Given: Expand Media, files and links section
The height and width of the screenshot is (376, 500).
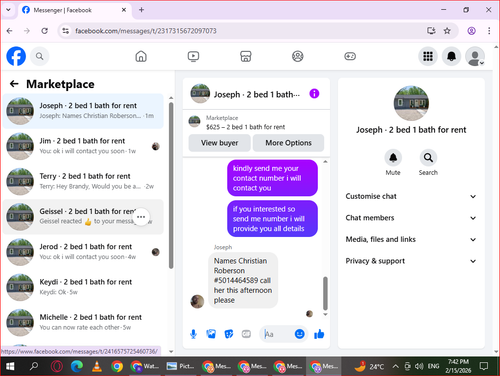Looking at the screenshot, I should (x=411, y=239).
